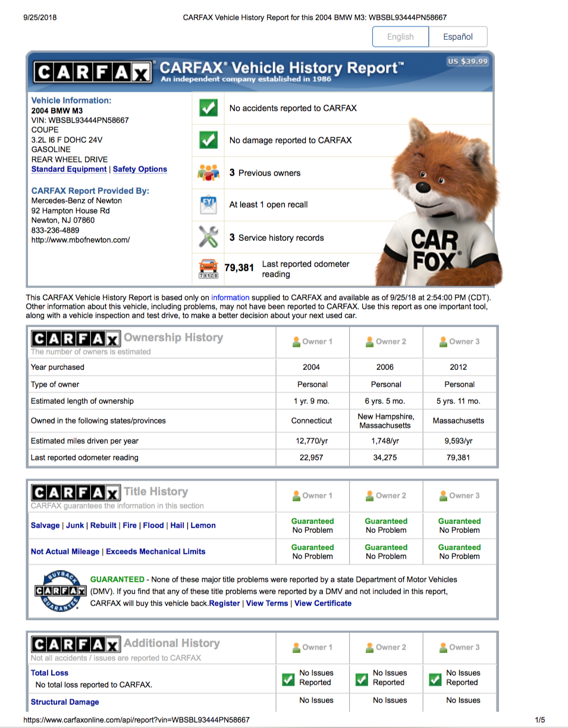The image size is (568, 728).
Task: Click the odometer car icon
Action: 208,269
